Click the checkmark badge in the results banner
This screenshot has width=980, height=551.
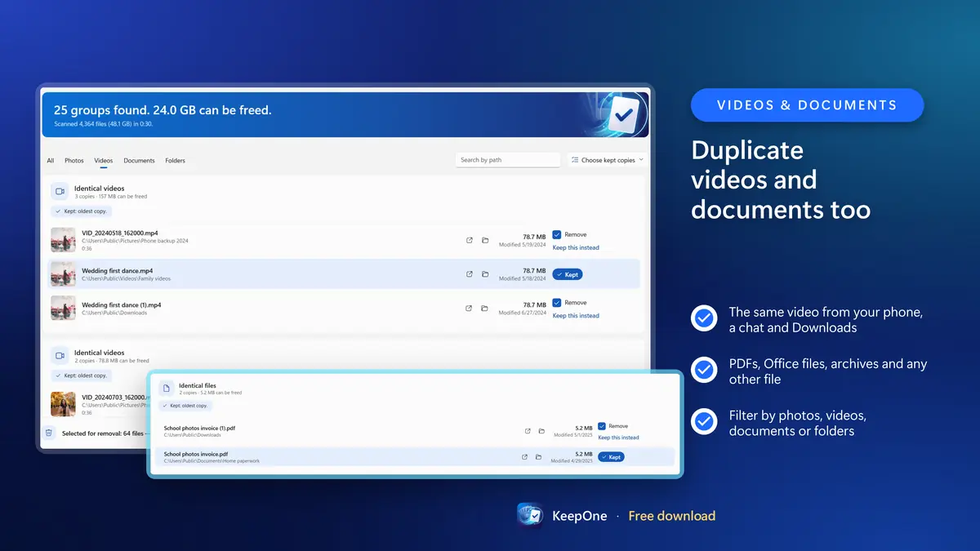[623, 115]
